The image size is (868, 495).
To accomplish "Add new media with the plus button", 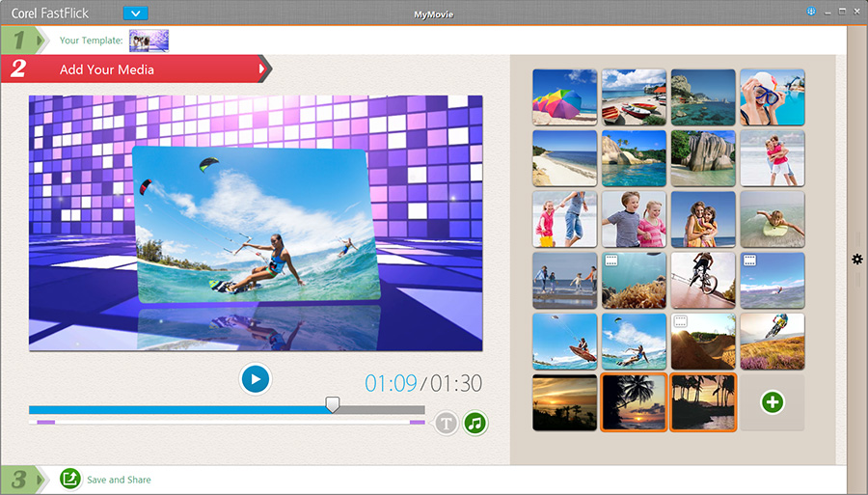I will 772,402.
